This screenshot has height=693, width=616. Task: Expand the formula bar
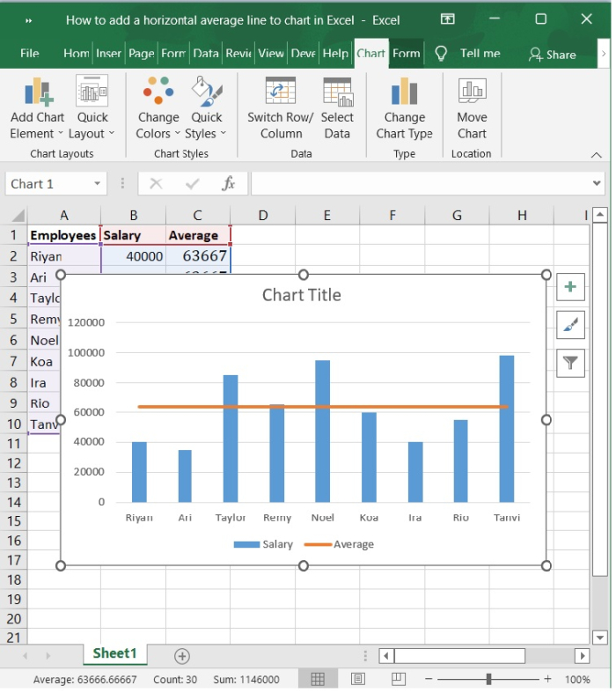(598, 184)
